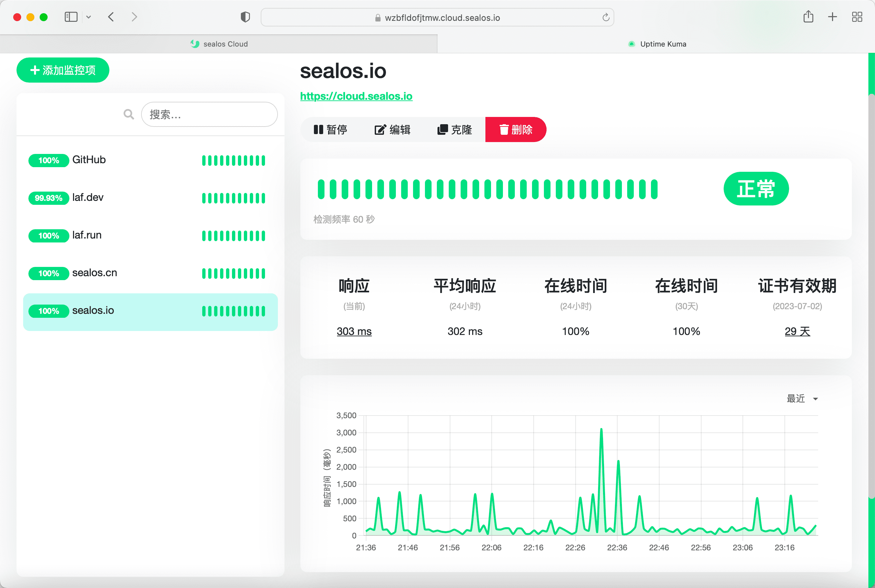Open the share icon in Safari toolbar
This screenshot has width=875, height=588.
pyautogui.click(x=808, y=17)
